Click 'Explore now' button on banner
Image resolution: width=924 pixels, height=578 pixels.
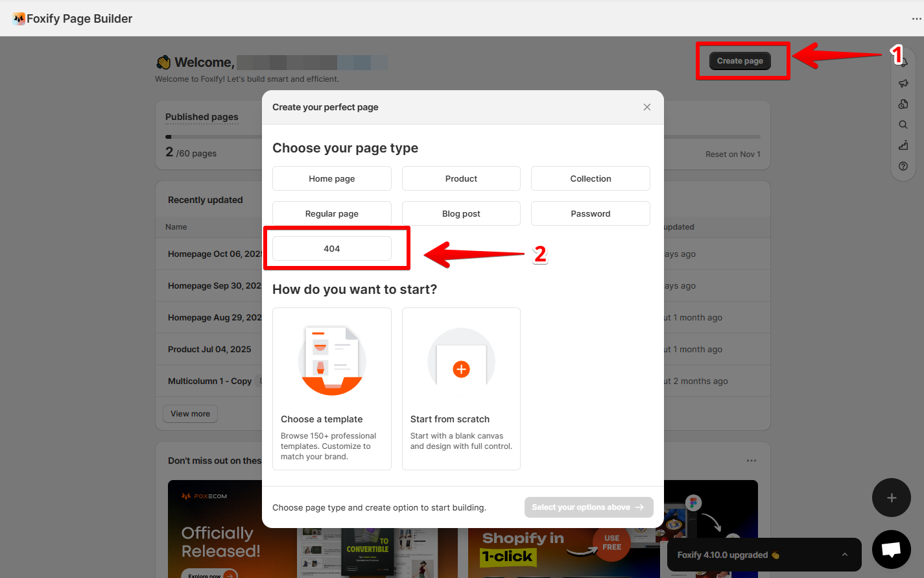tap(209, 574)
